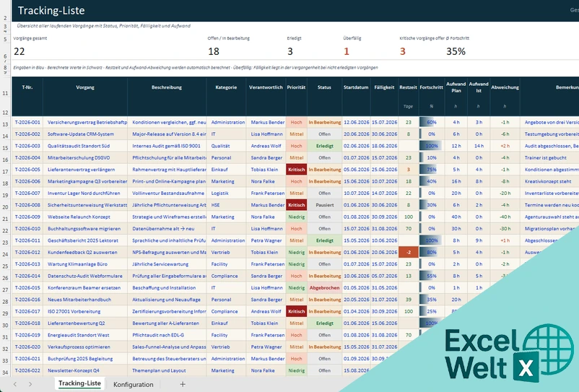Click Pausiert status cell
The height and width of the screenshot is (392, 579).
(x=325, y=205)
